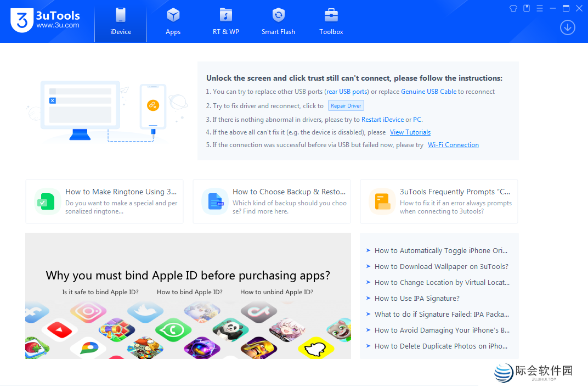Screen dimensions: 588x387
Task: Open How to Make Ringtone article card
Action: [104, 201]
